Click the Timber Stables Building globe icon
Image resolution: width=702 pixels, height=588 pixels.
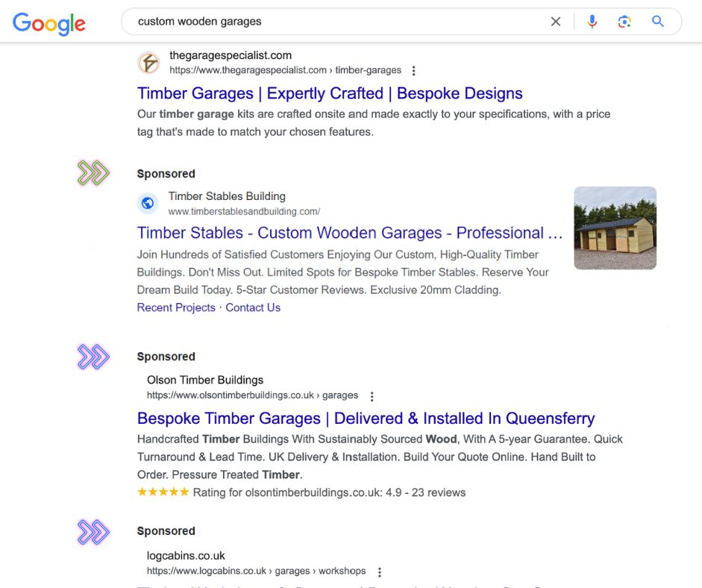(148, 203)
